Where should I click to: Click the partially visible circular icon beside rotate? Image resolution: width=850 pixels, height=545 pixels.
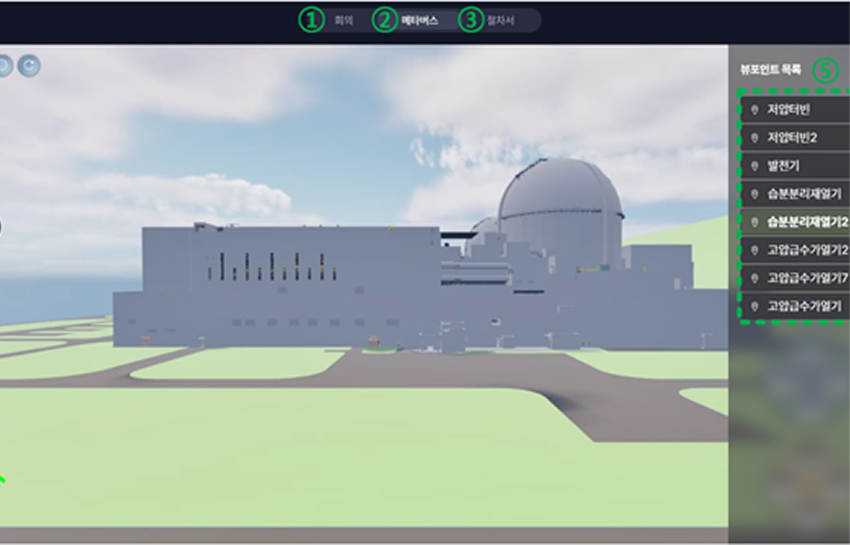click(5, 66)
